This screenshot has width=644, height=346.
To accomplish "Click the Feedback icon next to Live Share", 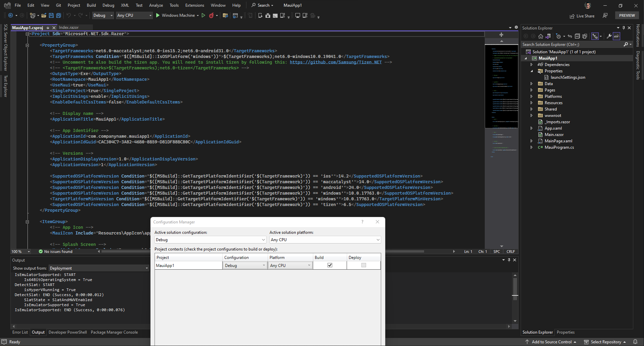I will click(605, 15).
